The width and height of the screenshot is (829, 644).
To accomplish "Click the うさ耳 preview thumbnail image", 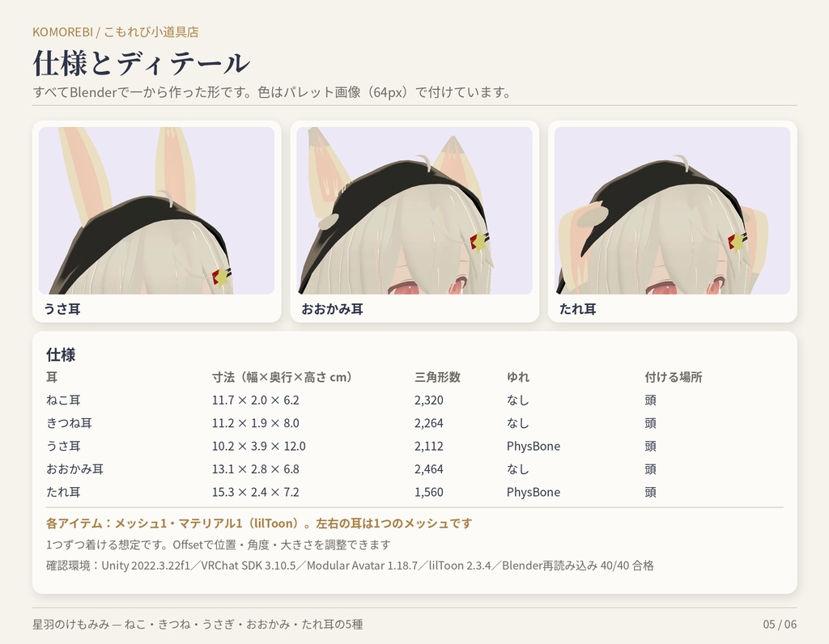I will pyautogui.click(x=156, y=210).
